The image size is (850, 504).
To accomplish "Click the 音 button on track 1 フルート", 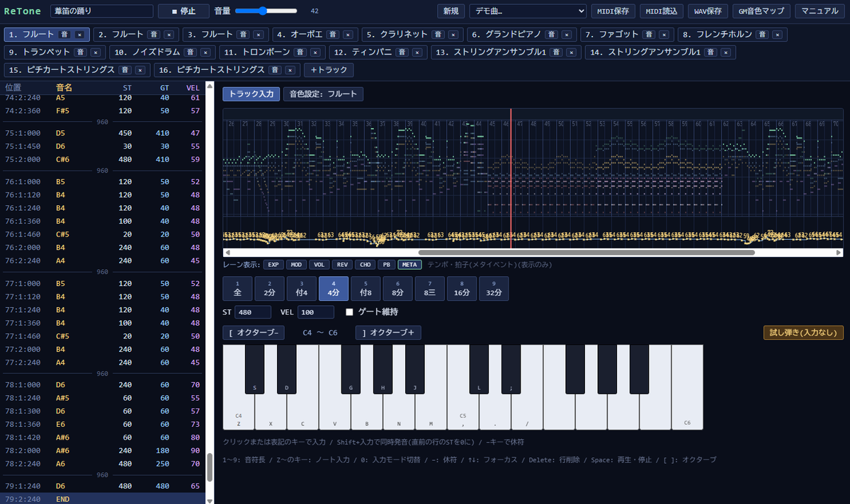I will tap(64, 34).
